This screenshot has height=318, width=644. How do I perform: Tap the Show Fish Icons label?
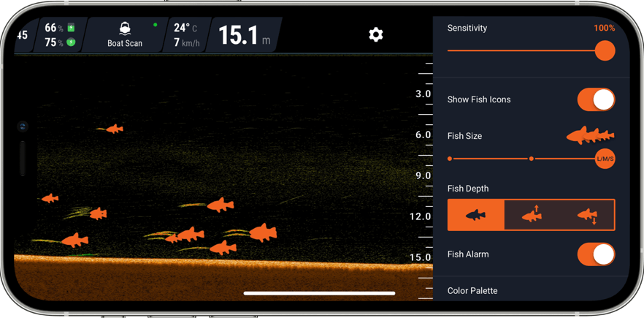tap(479, 99)
